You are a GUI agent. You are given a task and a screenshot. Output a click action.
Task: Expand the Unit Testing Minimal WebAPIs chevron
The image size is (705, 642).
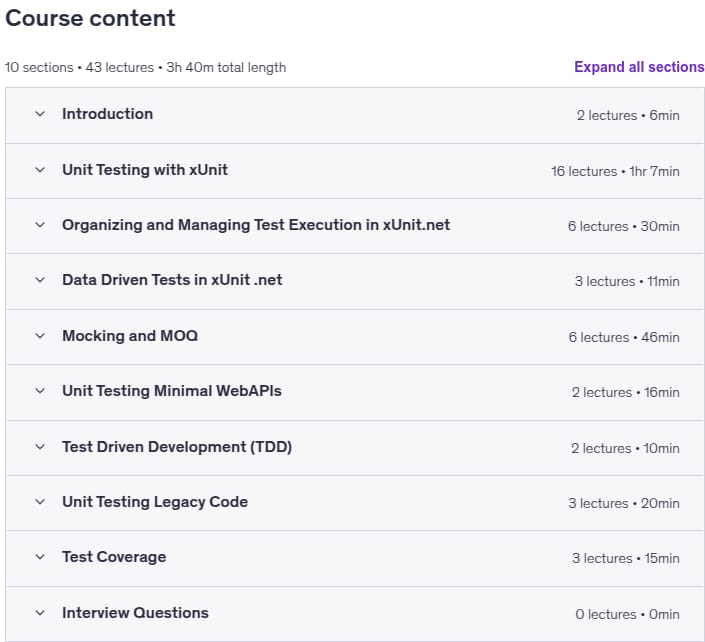point(40,391)
